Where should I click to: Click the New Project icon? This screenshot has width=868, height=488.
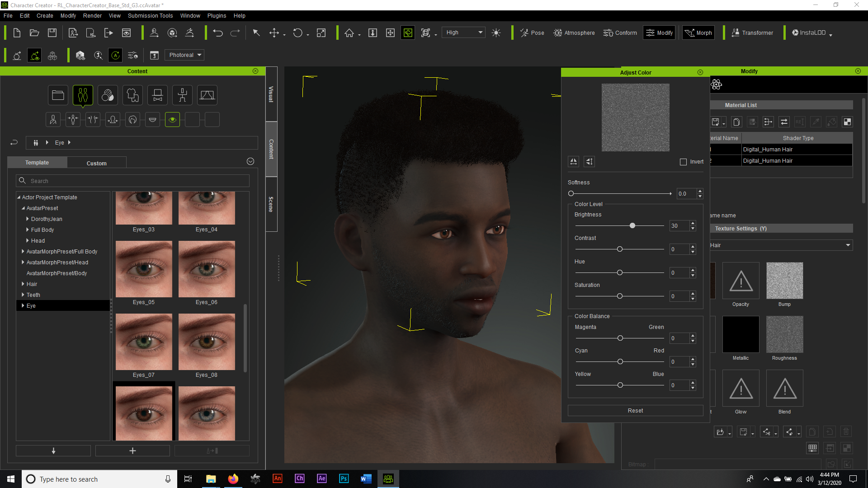pos(17,33)
